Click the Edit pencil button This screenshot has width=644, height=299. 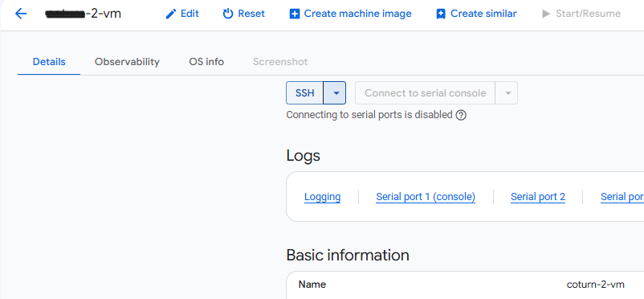point(182,14)
